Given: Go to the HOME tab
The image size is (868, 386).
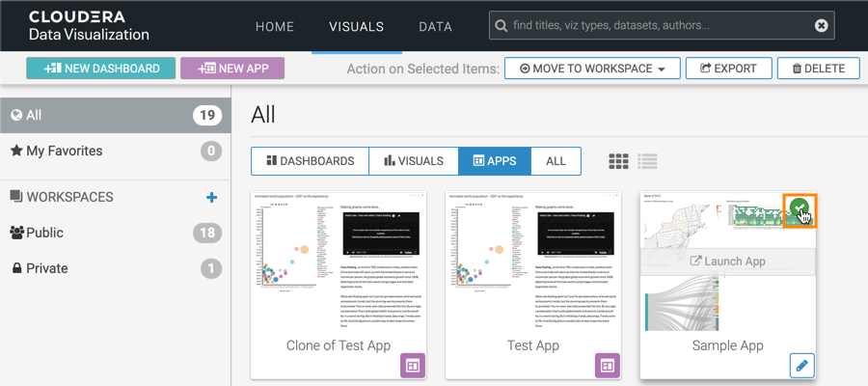Looking at the screenshot, I should pos(275,27).
